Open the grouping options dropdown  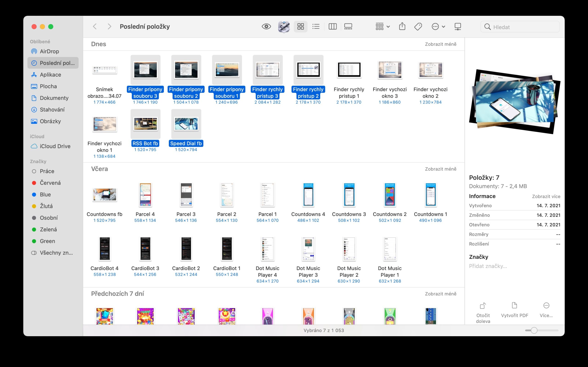click(382, 26)
